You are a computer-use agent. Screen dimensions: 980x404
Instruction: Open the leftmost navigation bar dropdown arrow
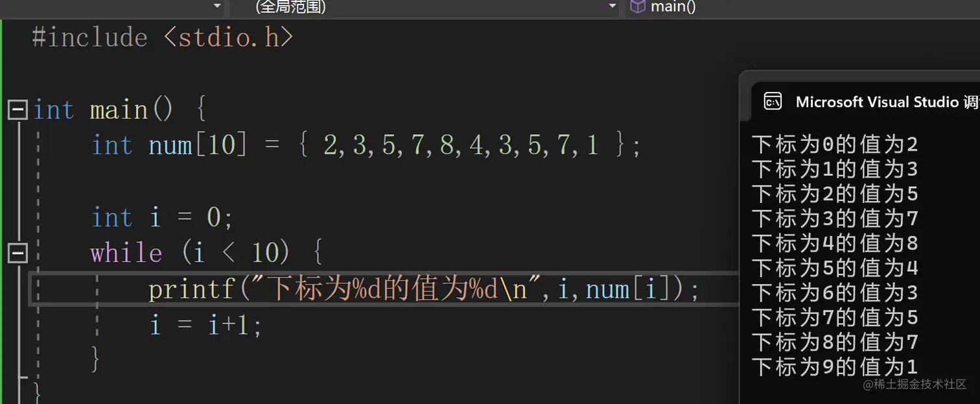coord(217,7)
